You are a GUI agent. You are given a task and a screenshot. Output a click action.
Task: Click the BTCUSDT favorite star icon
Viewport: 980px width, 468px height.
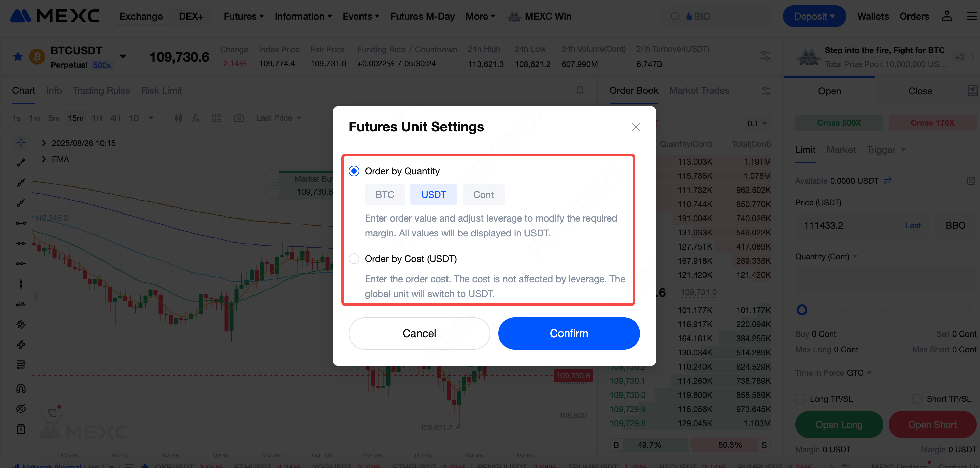coord(18,57)
